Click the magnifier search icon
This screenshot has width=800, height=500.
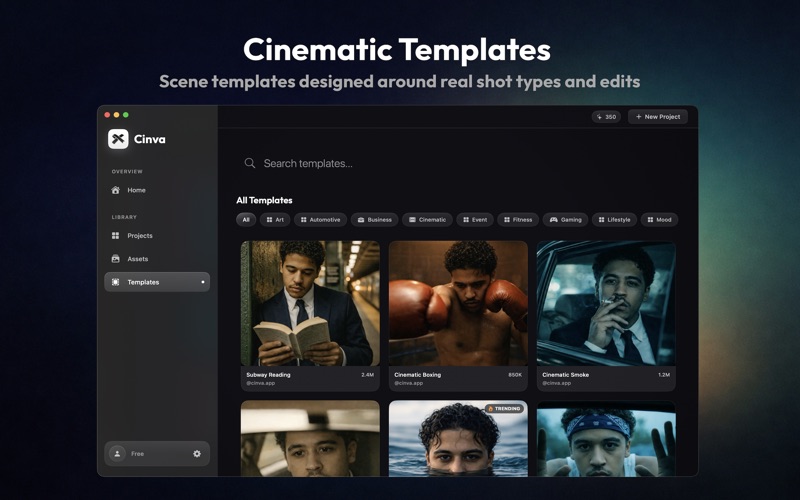click(249, 163)
